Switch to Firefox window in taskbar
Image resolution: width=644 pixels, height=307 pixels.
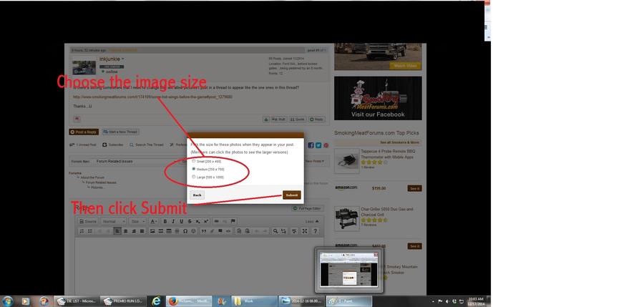[x=187, y=301]
